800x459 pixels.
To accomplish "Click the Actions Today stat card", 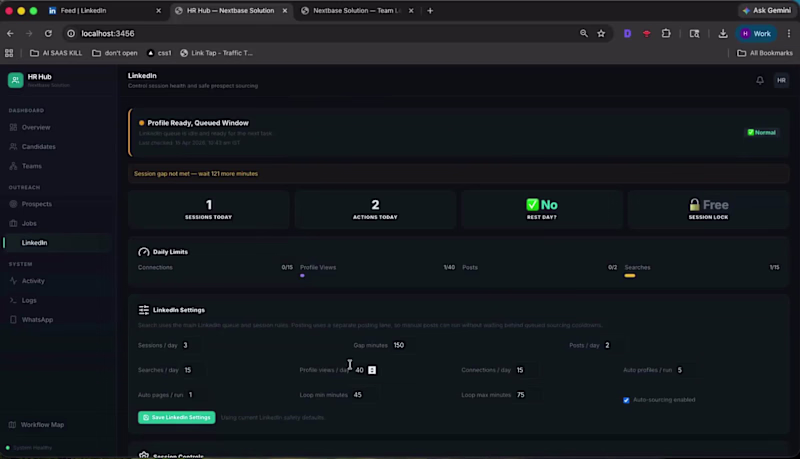I will pyautogui.click(x=375, y=209).
